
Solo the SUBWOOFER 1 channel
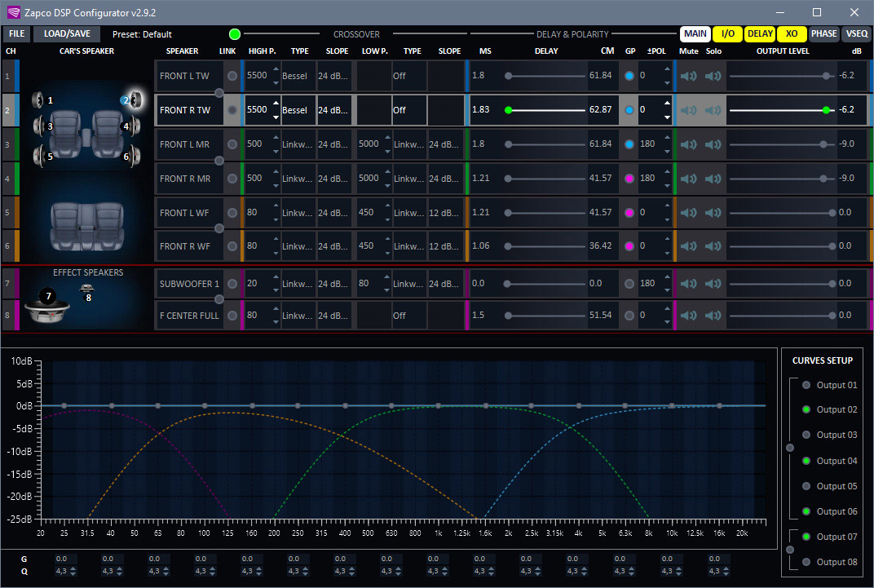tap(713, 284)
